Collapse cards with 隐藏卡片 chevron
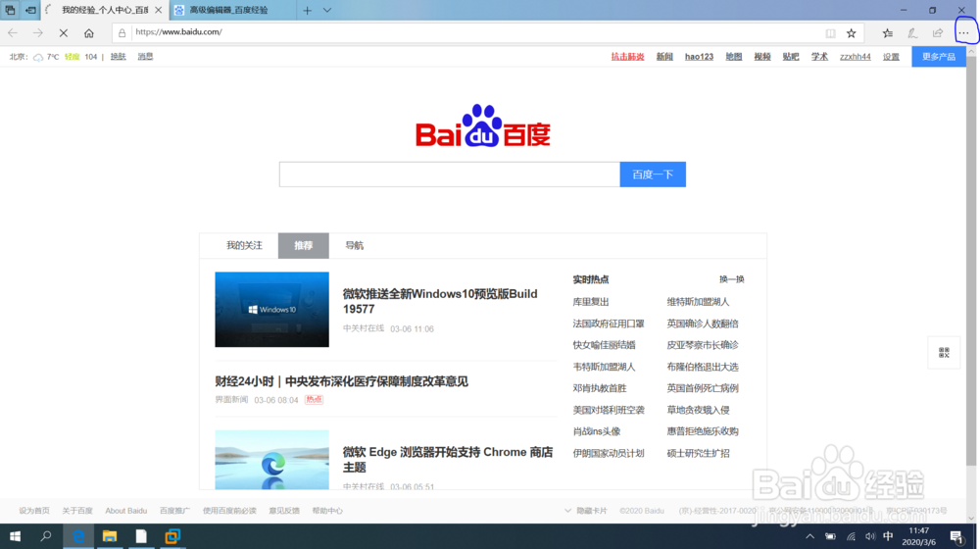Viewport: 980px width, 549px height. pos(567,511)
